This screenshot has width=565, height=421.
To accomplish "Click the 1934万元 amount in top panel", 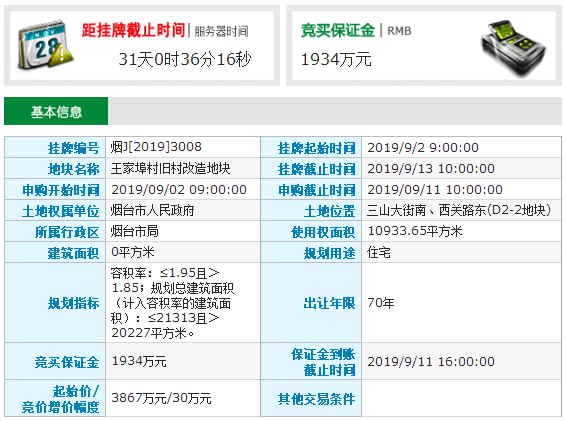I will [336, 59].
